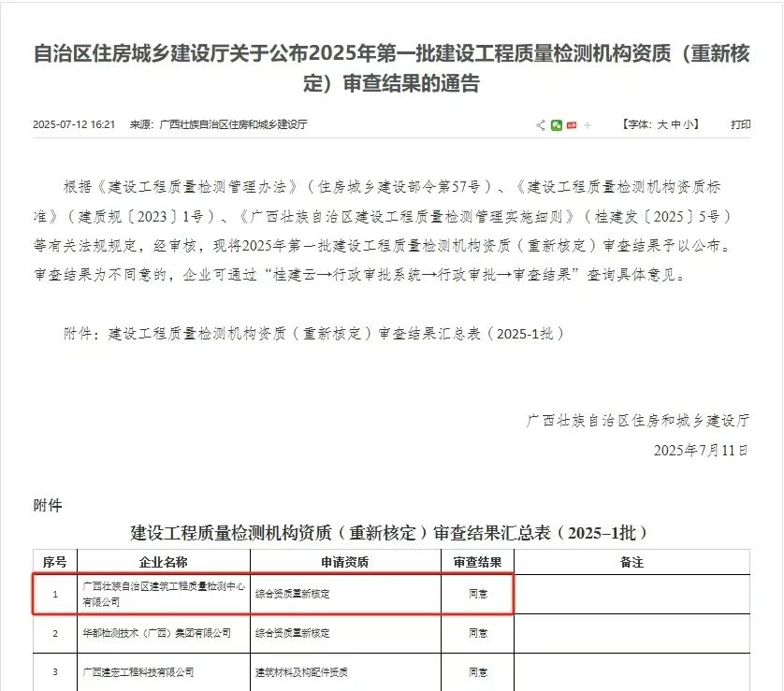Click the publish time 2025-07-12 16:21
The width and height of the screenshot is (784, 691).
click(x=74, y=124)
